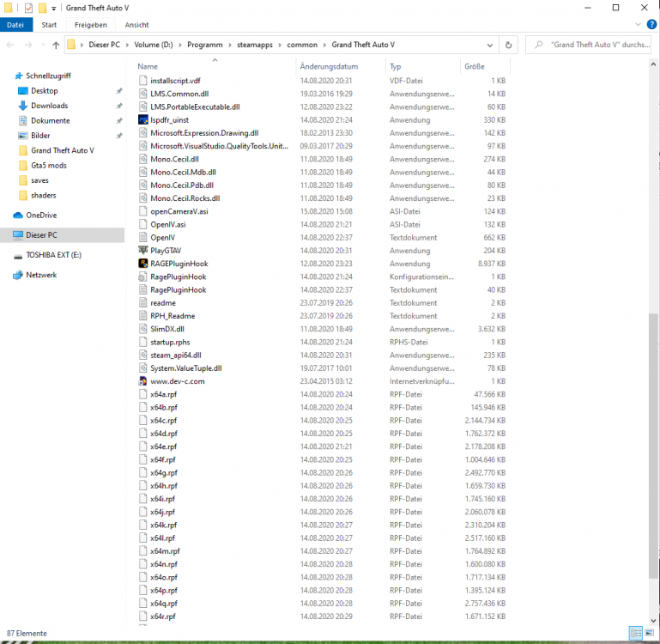Open the Start ribbon tab
Screen dimensions: 660x644
[49, 25]
